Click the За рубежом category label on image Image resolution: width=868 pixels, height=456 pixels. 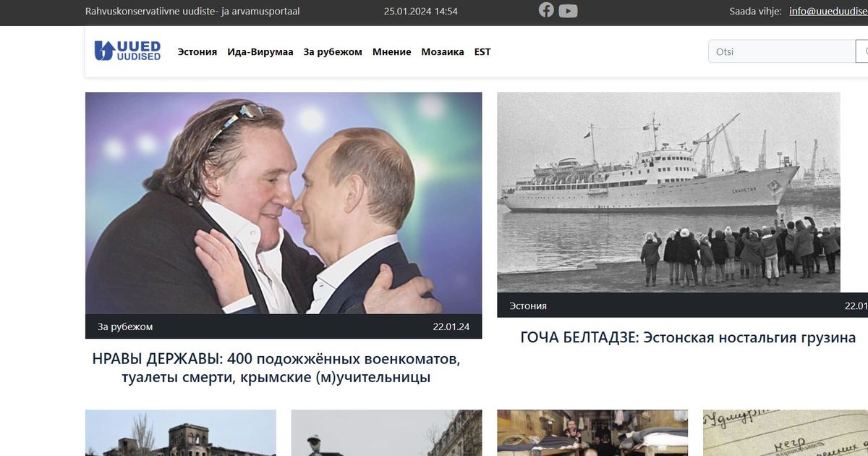pos(125,326)
